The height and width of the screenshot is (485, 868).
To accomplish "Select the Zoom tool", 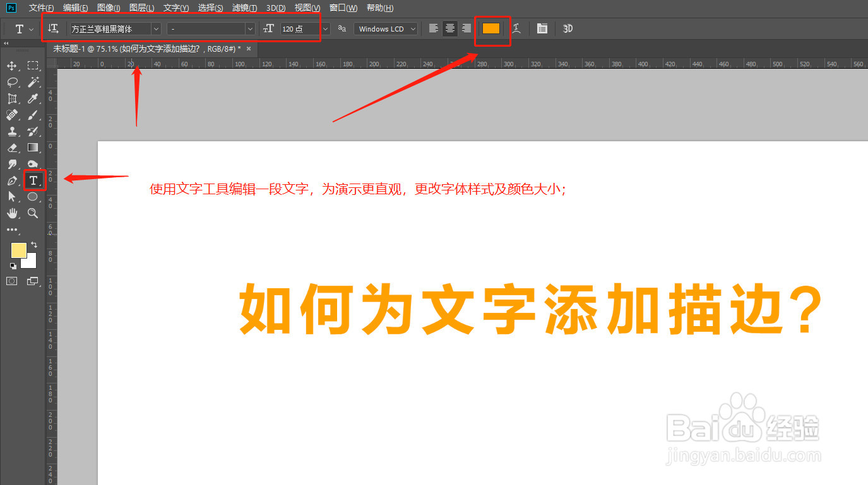I will 33,213.
